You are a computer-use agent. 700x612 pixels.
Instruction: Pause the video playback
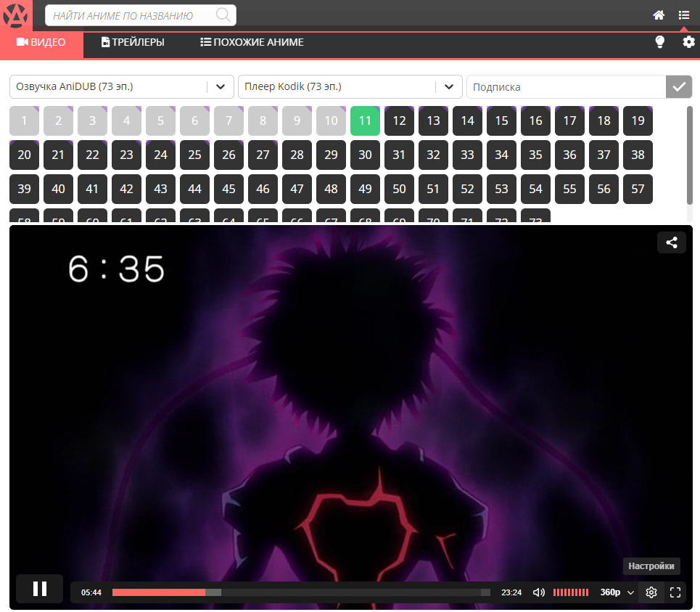point(40,589)
